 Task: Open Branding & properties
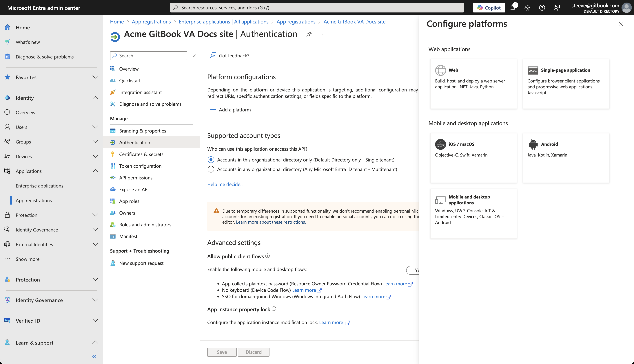[142, 130]
